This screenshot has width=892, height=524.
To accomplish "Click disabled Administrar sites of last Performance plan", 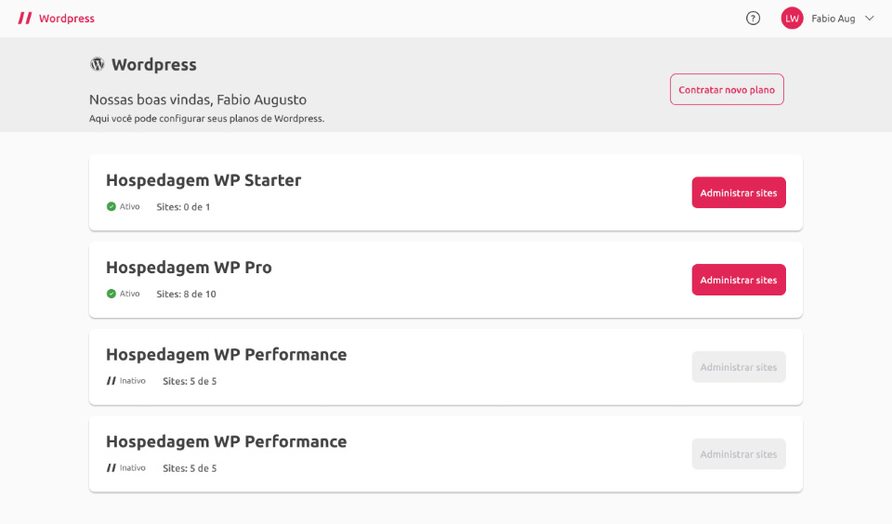I will pos(738,454).
